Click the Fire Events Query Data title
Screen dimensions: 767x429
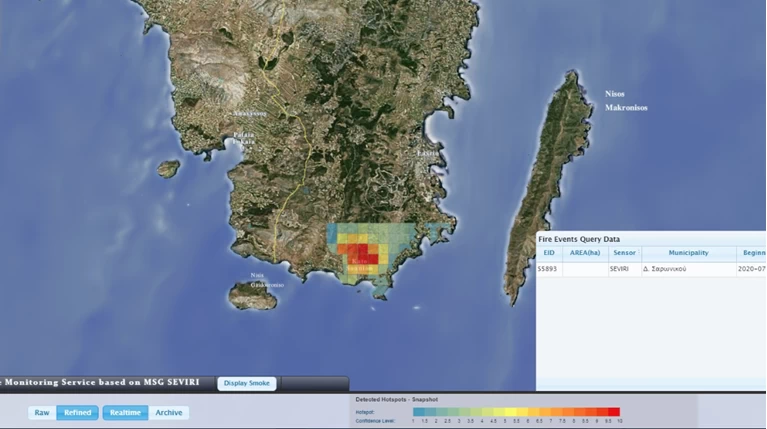click(x=579, y=239)
